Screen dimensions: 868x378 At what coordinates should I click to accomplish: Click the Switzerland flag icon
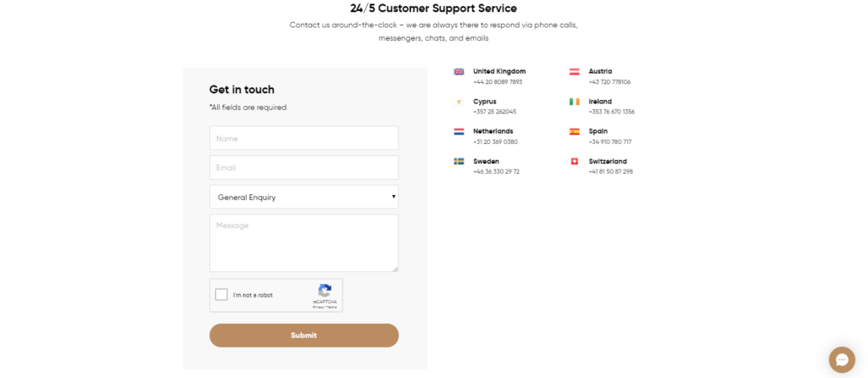tap(575, 161)
